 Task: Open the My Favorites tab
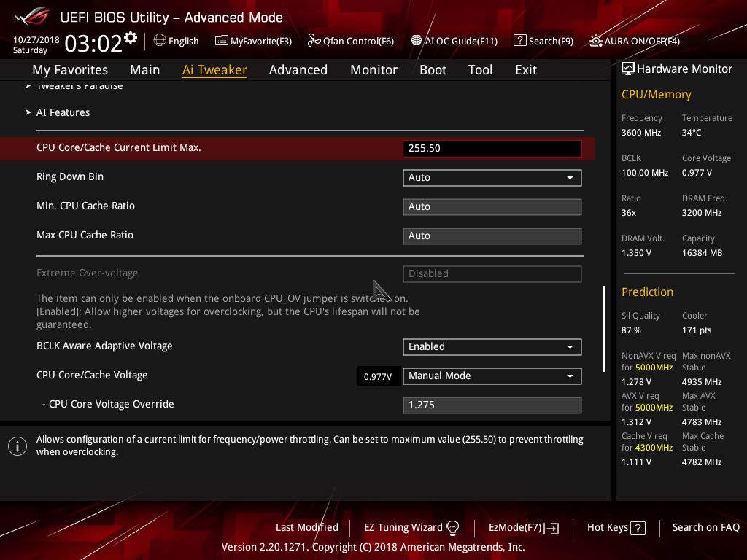pos(70,70)
